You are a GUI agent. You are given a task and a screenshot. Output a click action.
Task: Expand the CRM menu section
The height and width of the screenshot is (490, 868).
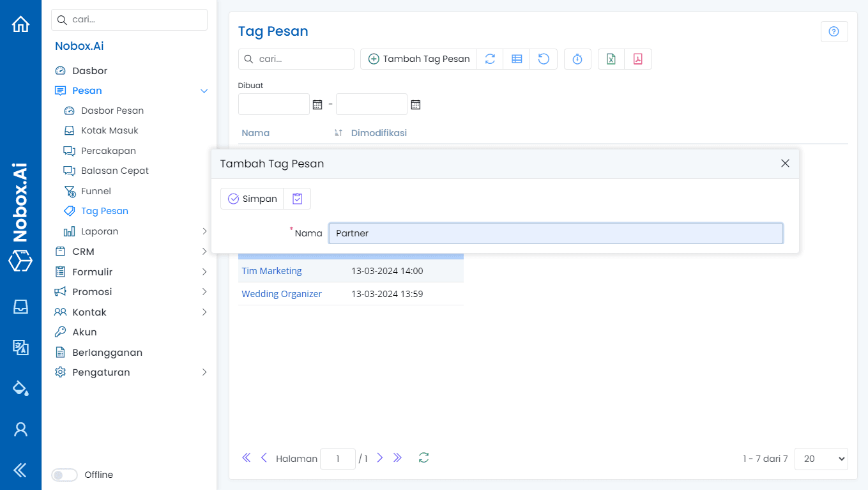click(x=204, y=252)
